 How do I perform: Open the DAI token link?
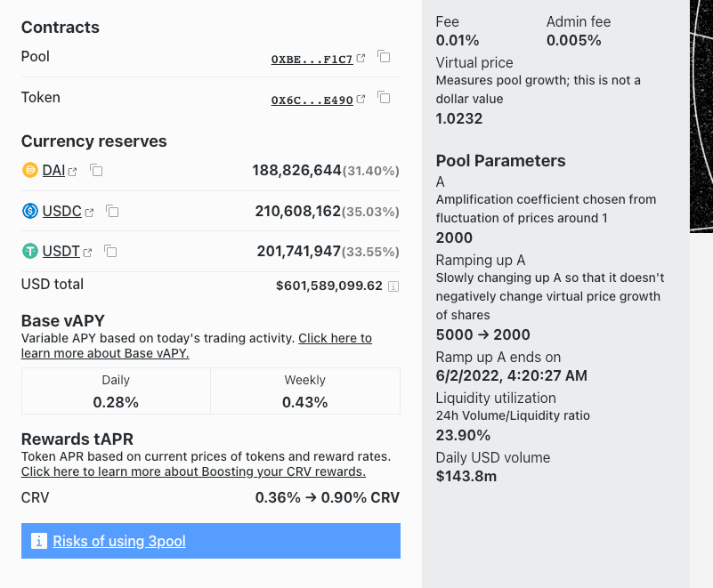click(53, 170)
